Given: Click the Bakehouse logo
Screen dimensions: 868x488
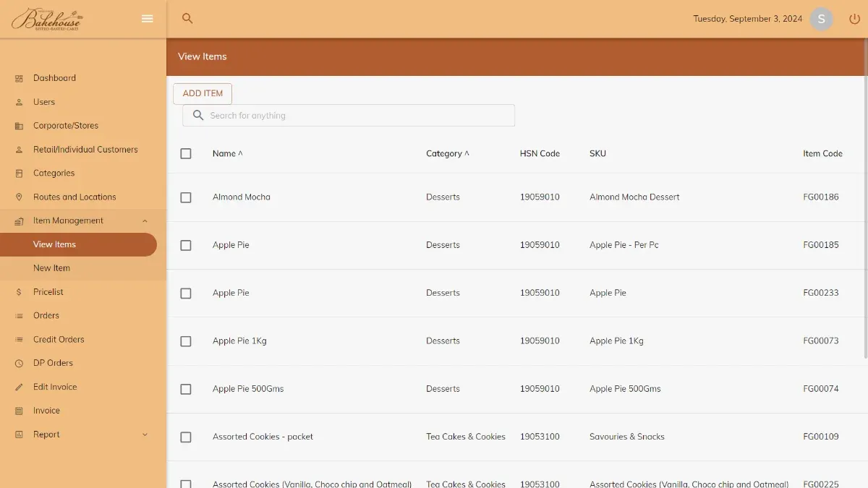Looking at the screenshot, I should [x=47, y=19].
